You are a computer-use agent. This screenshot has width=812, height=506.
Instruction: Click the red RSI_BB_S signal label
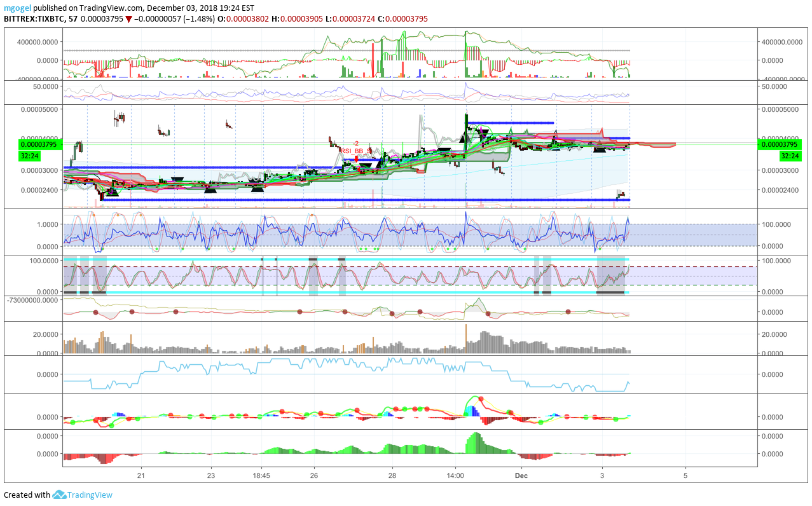pyautogui.click(x=355, y=151)
